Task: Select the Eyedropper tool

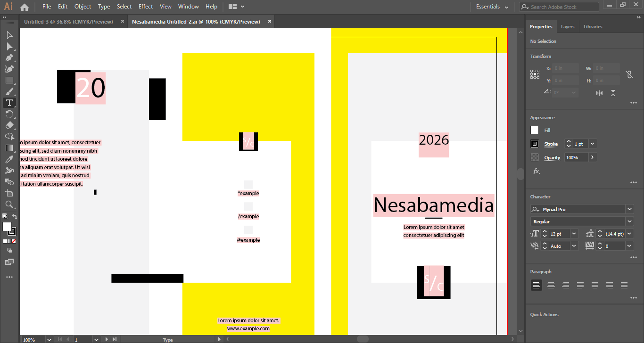Action: pos(9,159)
